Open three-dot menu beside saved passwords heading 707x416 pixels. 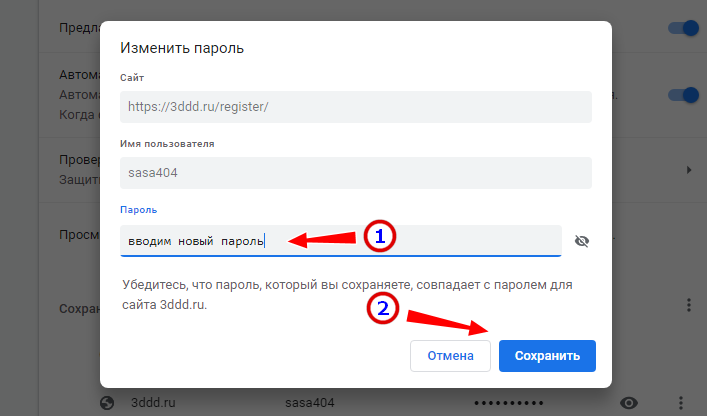(x=689, y=305)
